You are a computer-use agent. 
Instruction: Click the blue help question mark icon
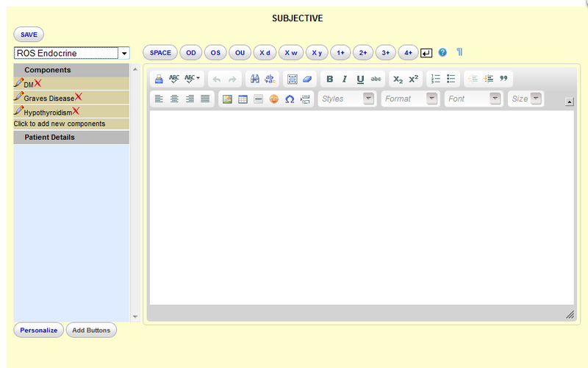[x=442, y=53]
